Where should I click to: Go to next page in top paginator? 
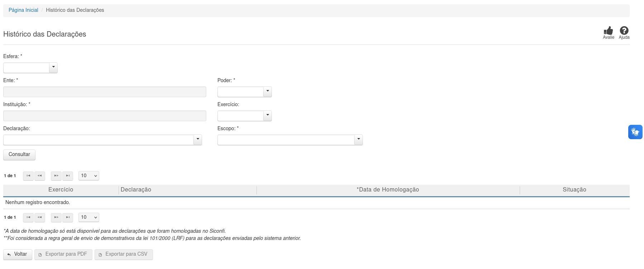tap(56, 176)
